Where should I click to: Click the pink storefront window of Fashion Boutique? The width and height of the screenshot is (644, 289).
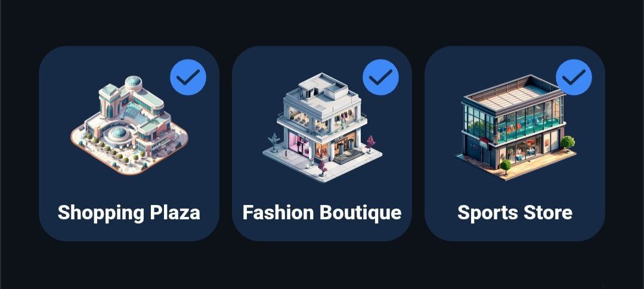(x=299, y=144)
